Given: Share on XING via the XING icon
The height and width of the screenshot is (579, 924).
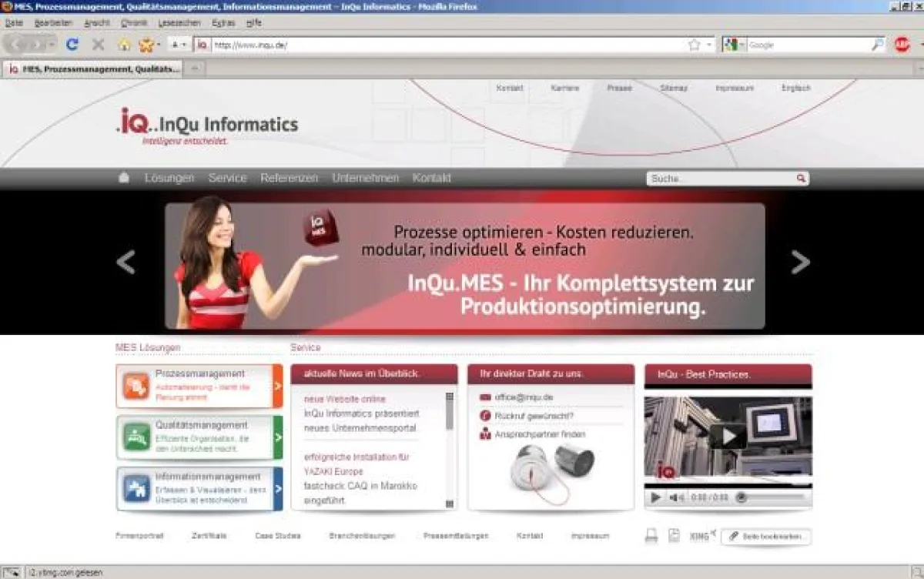Looking at the screenshot, I should pos(702,535).
